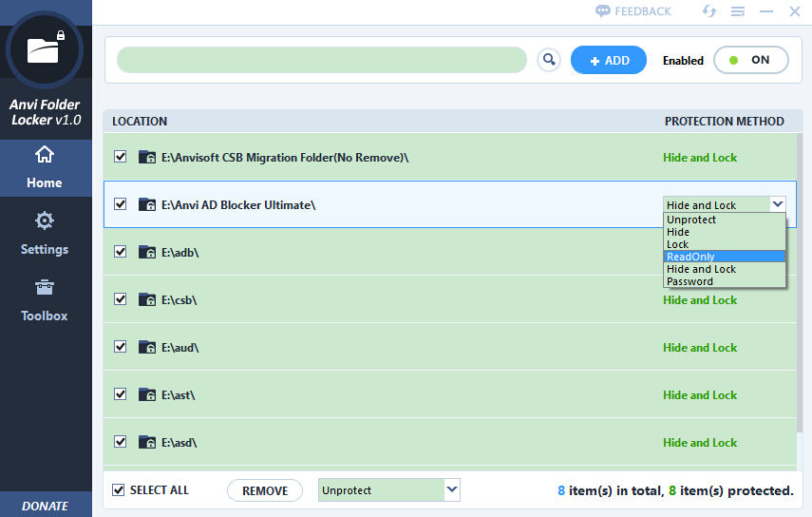Click the DONATE link in the sidebar
Viewport: 812px width, 517px height.
tap(45, 506)
